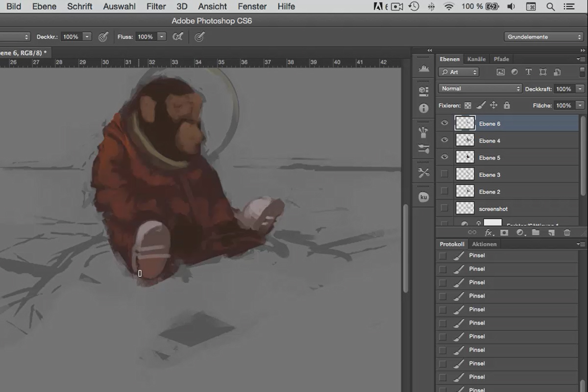588x392 pixels.
Task: Open the histogram panel icon in the dock
Action: click(424, 70)
